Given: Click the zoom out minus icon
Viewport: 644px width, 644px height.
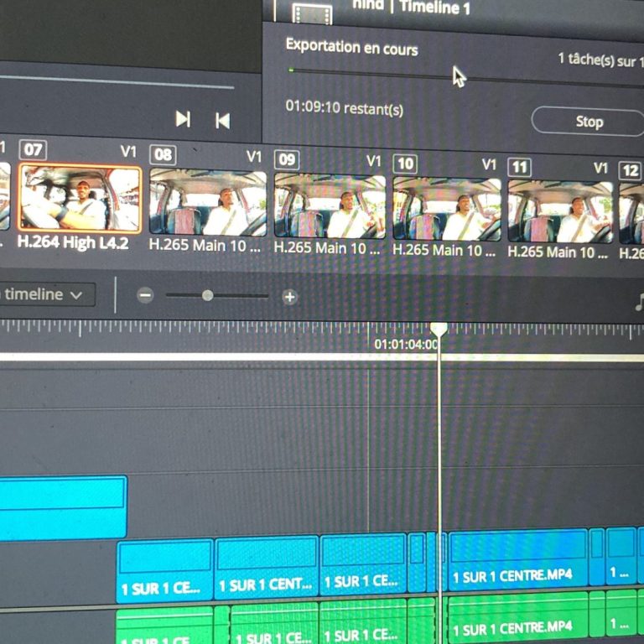Looking at the screenshot, I should point(145,296).
